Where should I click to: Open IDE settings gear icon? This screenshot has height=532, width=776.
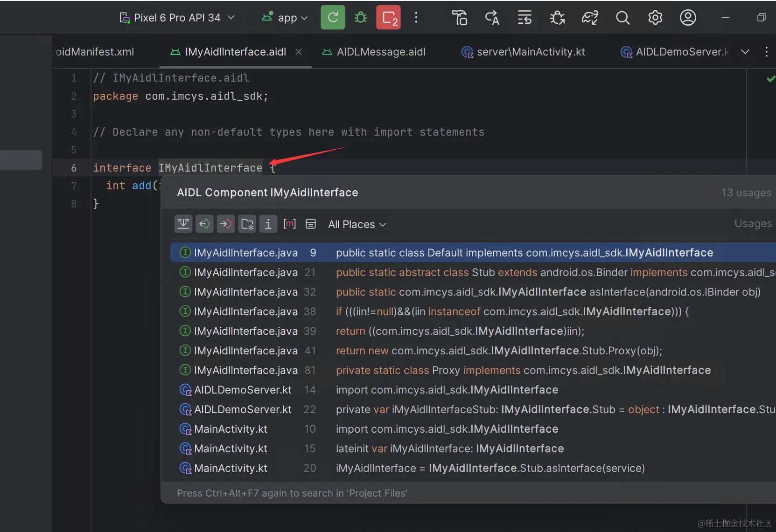(655, 18)
